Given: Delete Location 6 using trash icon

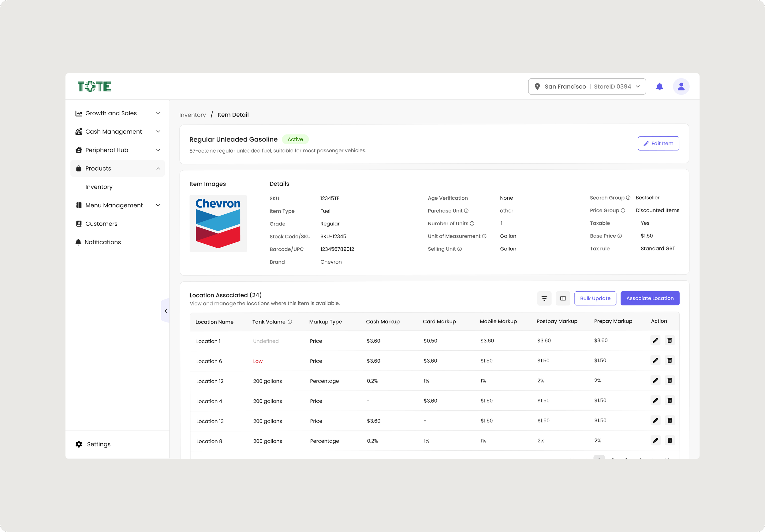Looking at the screenshot, I should (x=670, y=360).
